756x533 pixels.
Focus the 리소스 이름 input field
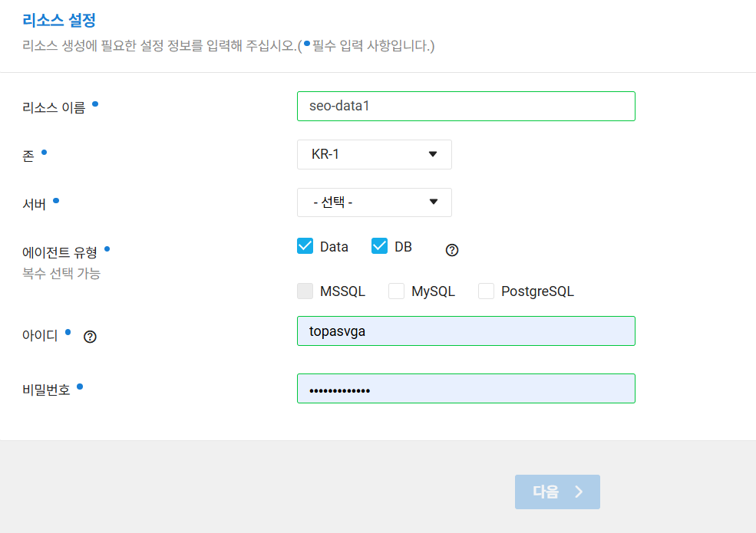[466, 106]
